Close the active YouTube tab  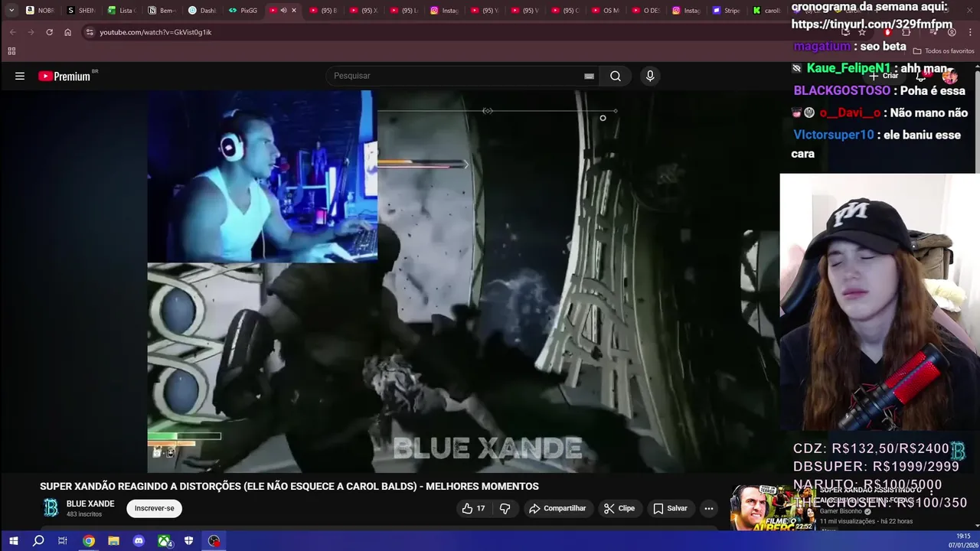(x=293, y=11)
